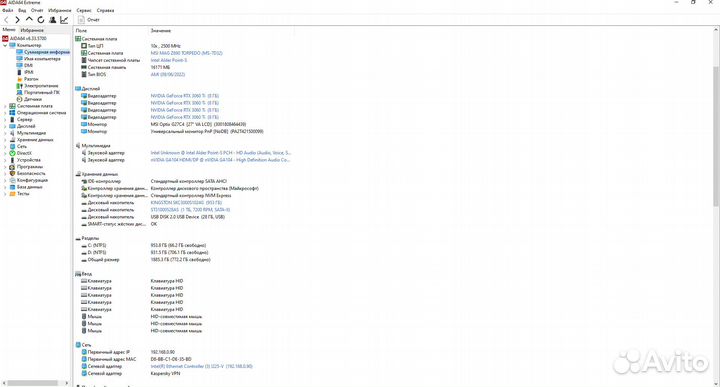This screenshot has height=387, width=720.
Task: Open the nVIDIA GA104 HDMI/DP audio link
Action: coord(220,160)
